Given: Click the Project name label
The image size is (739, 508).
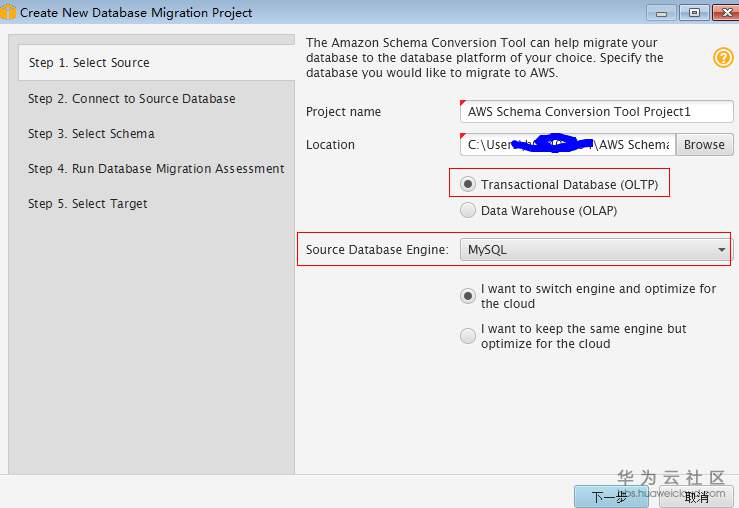Looking at the screenshot, I should [343, 112].
